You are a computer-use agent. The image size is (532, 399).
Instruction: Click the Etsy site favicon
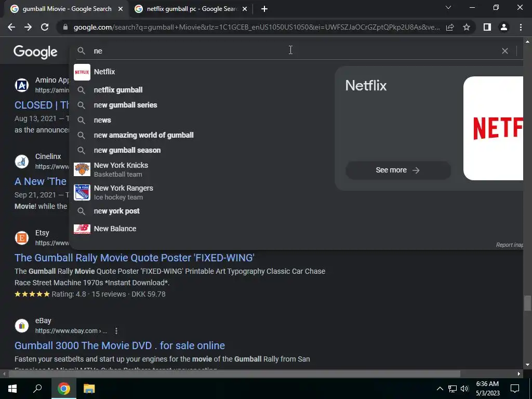(22, 238)
